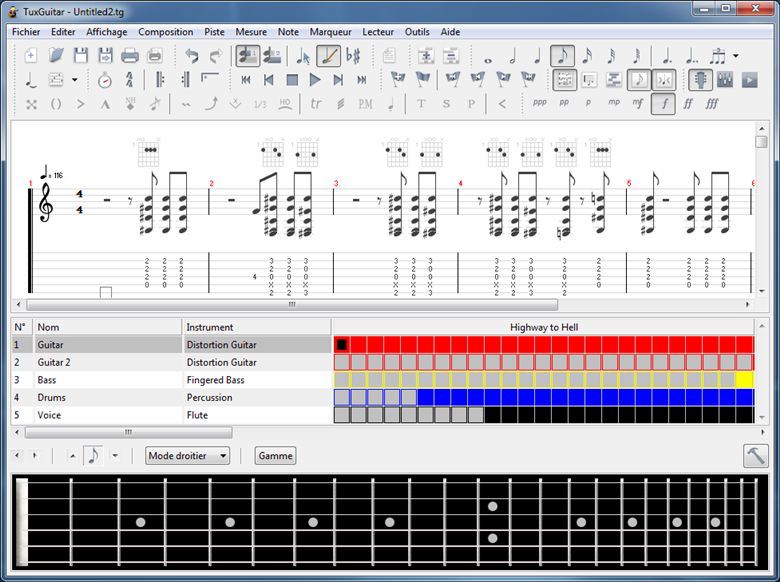
Task: Click the Save As floppy icon
Action: (x=105, y=55)
